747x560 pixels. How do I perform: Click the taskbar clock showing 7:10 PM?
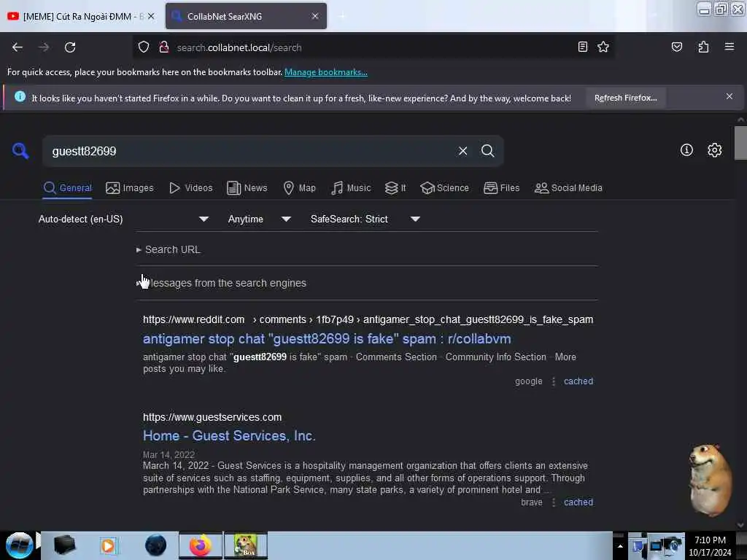point(710,546)
